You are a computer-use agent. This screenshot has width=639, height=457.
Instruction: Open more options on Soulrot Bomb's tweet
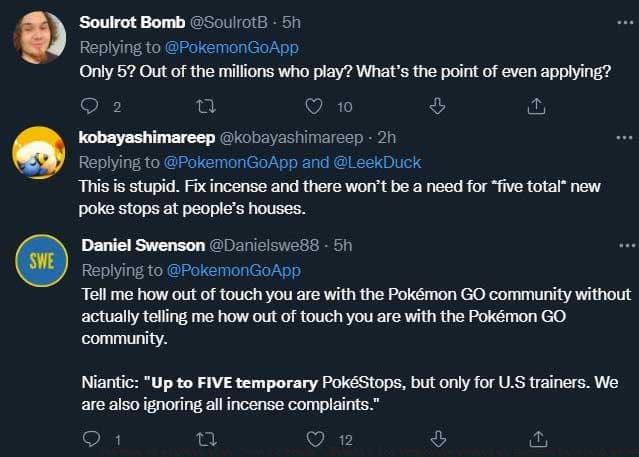click(x=627, y=22)
